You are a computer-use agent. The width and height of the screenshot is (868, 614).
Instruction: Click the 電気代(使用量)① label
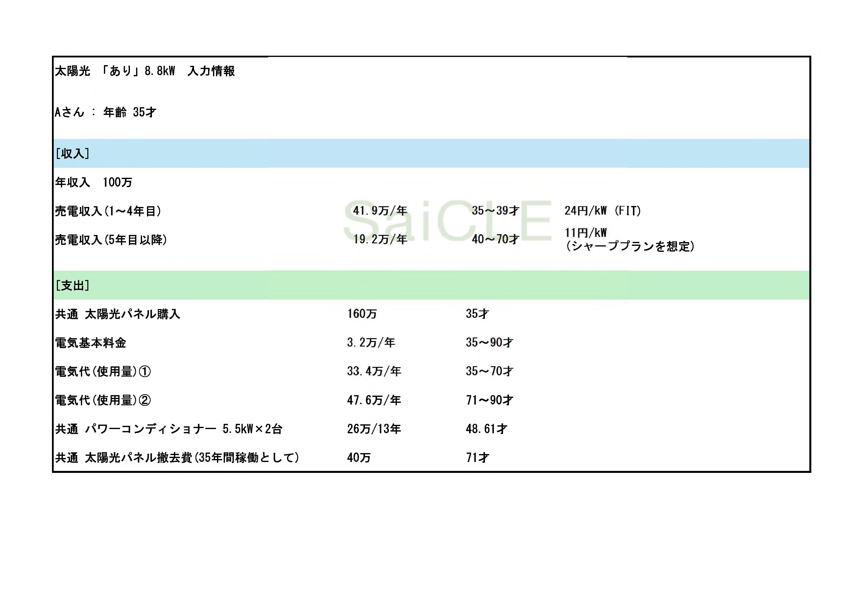(103, 372)
